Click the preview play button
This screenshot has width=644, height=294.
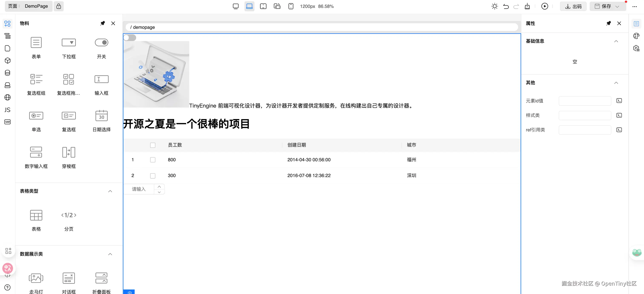545,6
